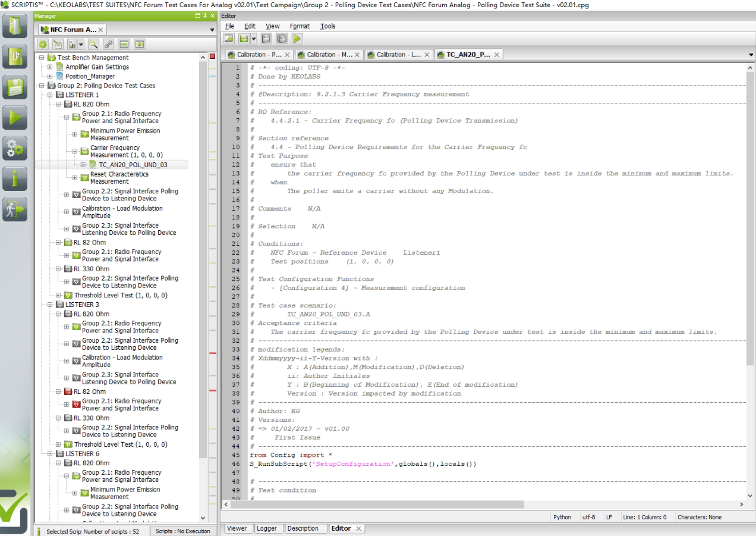This screenshot has height=536, width=756.
Task: Click the green gear Manager toolbar icon
Action: (43, 44)
